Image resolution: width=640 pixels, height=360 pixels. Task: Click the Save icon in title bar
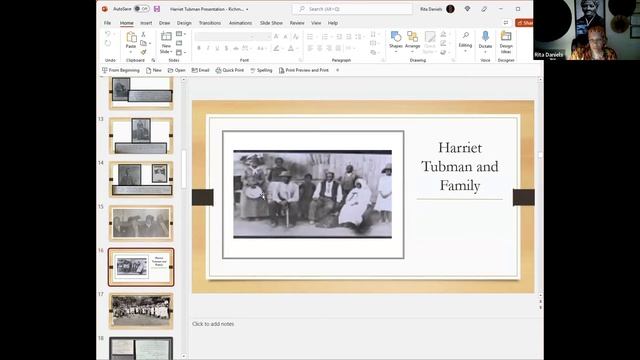[157, 9]
